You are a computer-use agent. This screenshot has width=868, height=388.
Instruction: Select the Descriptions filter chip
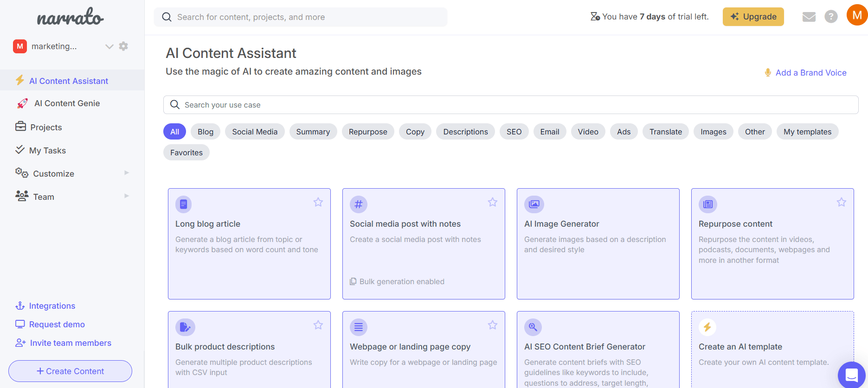pyautogui.click(x=465, y=132)
